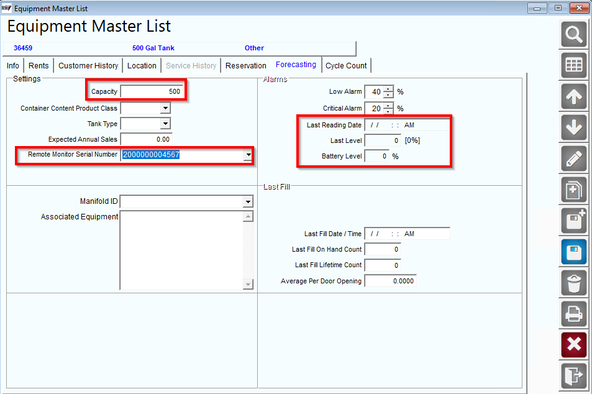The image size is (592, 394).
Task: Click the grayed Service History tab
Action: (191, 66)
